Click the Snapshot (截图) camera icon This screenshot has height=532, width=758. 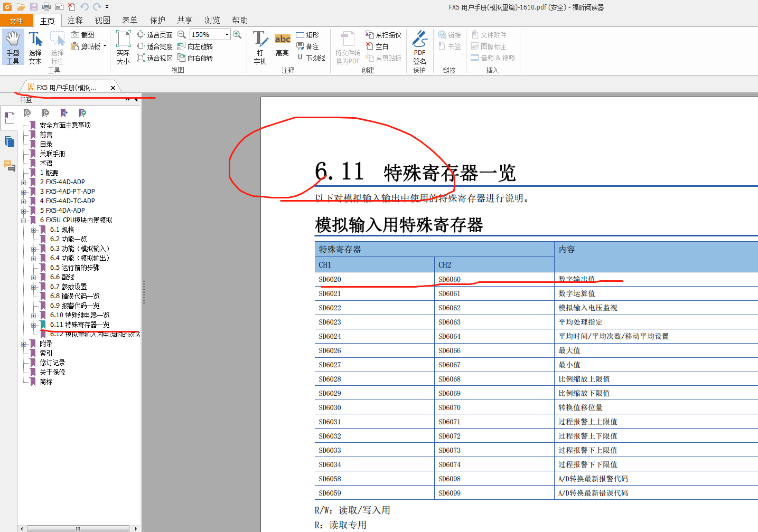pyautogui.click(x=76, y=35)
